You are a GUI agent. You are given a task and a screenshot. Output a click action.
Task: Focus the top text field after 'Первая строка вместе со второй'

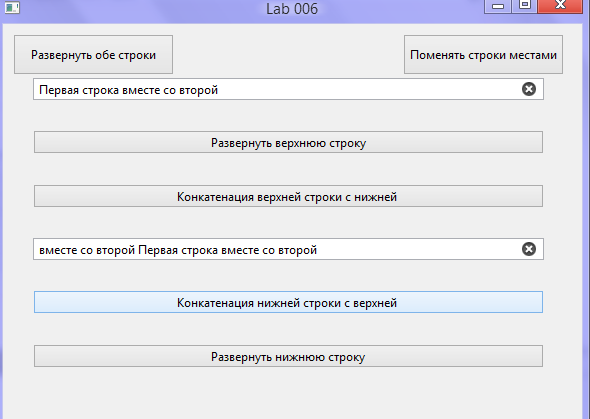pos(369,90)
